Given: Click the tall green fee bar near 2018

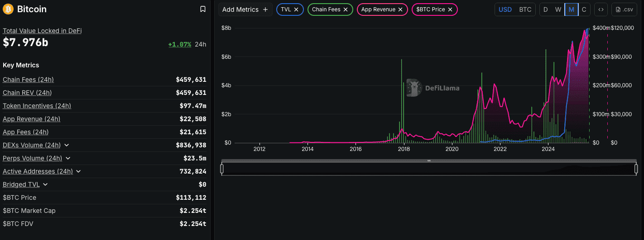Looking at the screenshot, I should pyautogui.click(x=401, y=101).
